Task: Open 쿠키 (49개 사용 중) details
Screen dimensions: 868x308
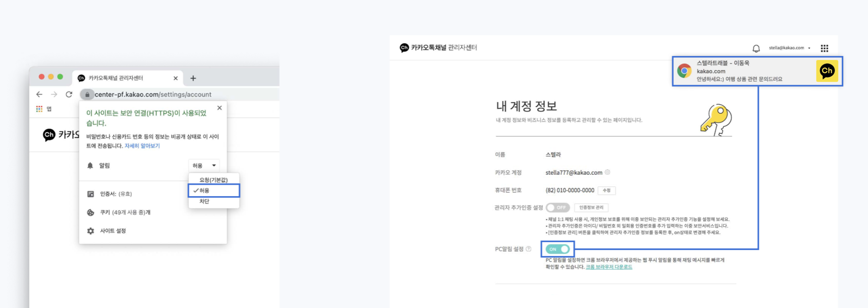Action: (125, 212)
